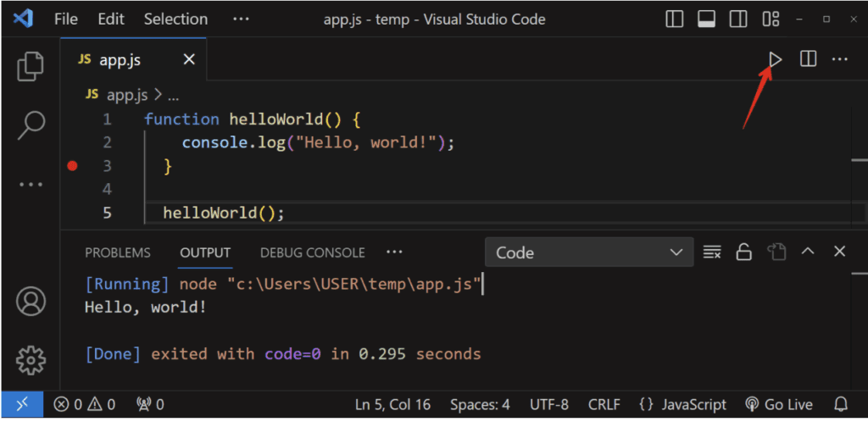Click Go Live in the status bar
Image resolution: width=868 pixels, height=422 pixels.
(778, 404)
